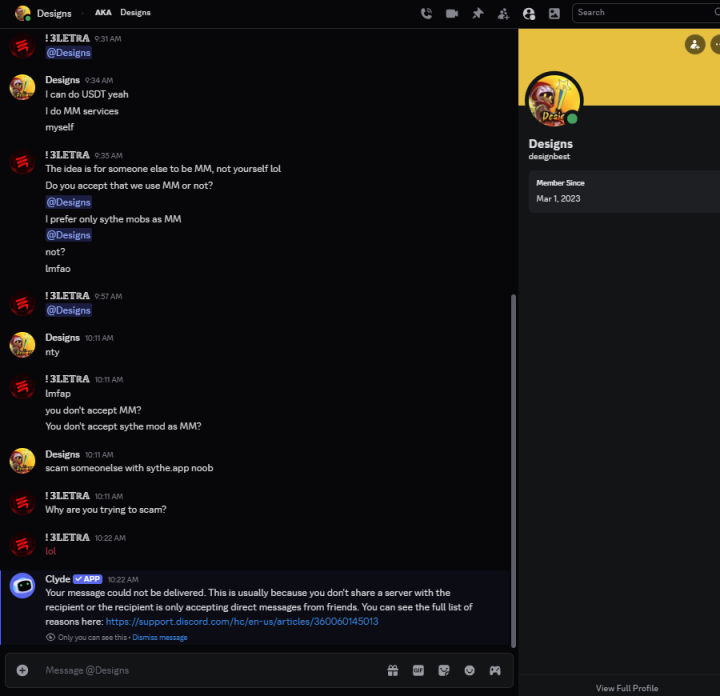Click the chat scrollbar
720x696 pixels.
[514, 470]
